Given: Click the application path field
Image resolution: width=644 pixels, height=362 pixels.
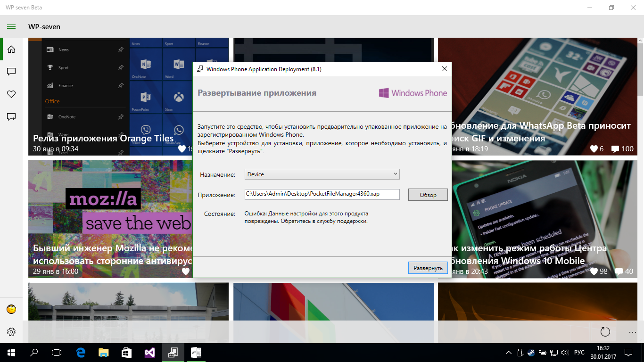Looking at the screenshot, I should [x=322, y=194].
